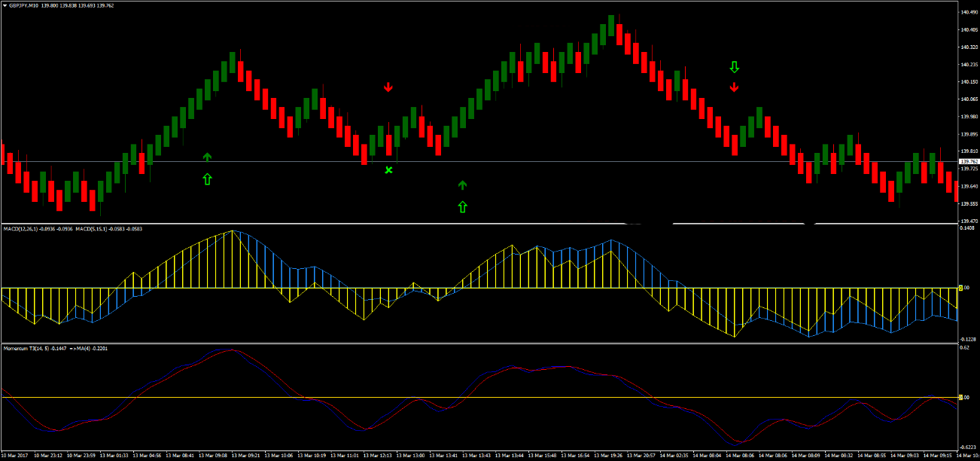Click the hollow green up arrow under the bid line

tap(207, 179)
